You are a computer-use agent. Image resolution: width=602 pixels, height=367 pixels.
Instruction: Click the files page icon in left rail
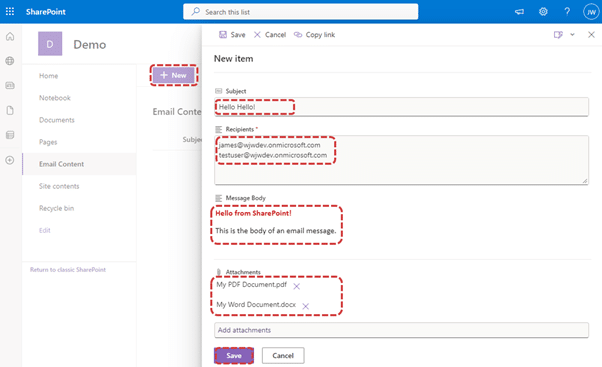coord(10,111)
